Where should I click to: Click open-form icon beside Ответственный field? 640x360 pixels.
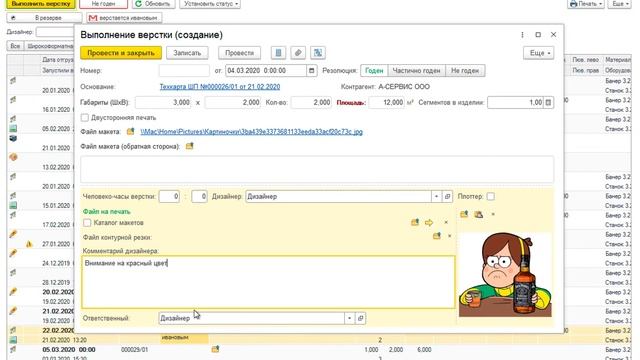point(360,318)
